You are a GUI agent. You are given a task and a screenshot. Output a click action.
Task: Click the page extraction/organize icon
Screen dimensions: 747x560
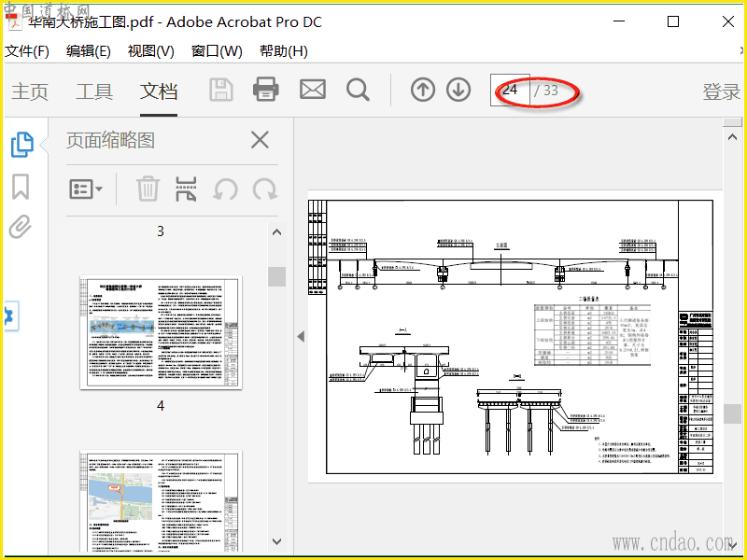pos(186,189)
